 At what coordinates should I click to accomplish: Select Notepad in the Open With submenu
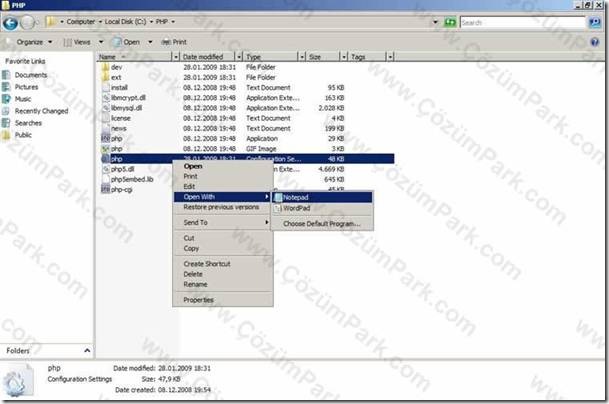tap(322, 198)
